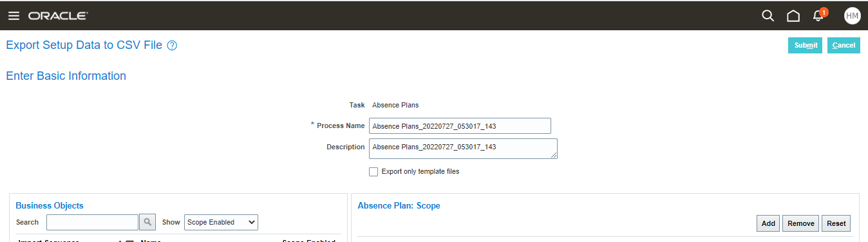
Task: Check Export only template files
Action: click(373, 172)
